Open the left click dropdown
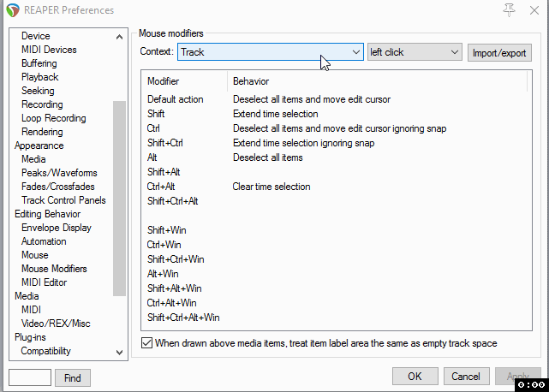The width and height of the screenshot is (549, 392). [x=415, y=52]
